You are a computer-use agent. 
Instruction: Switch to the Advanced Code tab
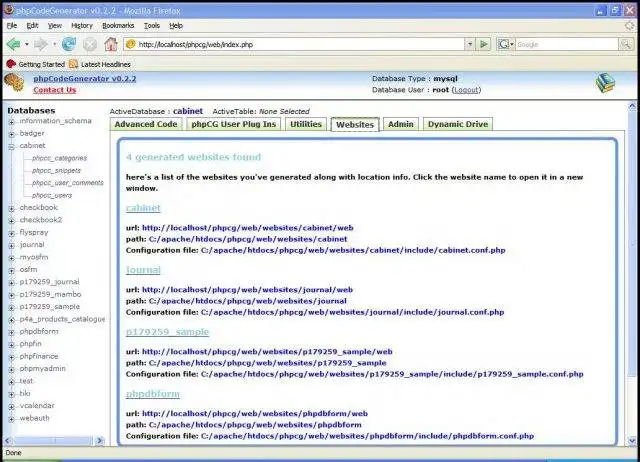click(x=146, y=124)
